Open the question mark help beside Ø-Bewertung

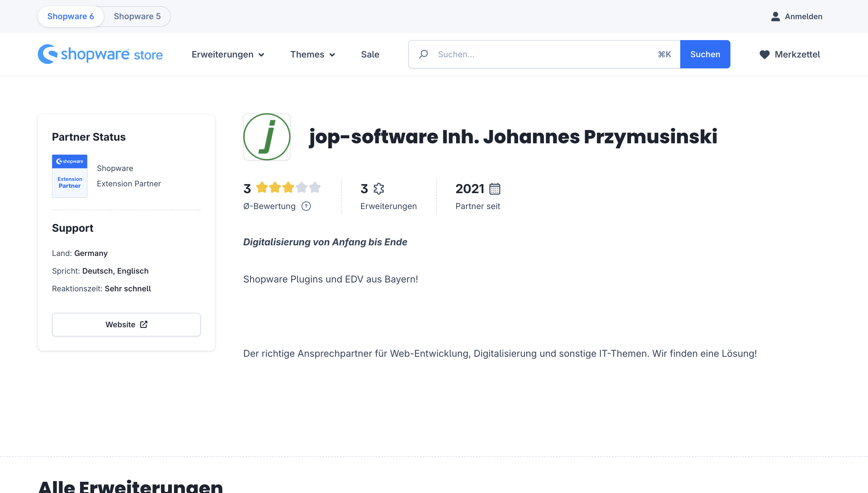[x=306, y=206]
